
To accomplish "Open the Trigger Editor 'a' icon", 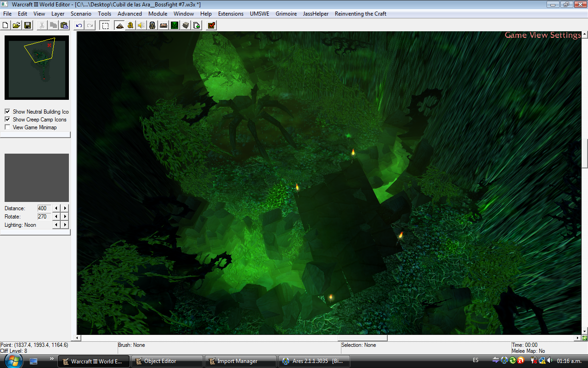I will point(130,25).
